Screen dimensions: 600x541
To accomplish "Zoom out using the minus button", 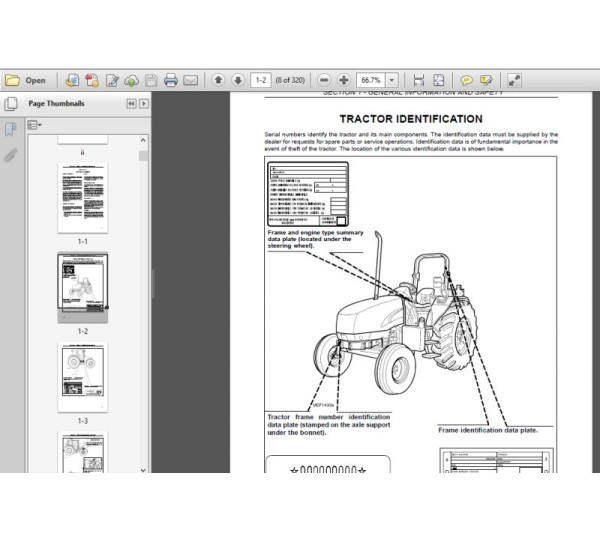I will [x=324, y=80].
